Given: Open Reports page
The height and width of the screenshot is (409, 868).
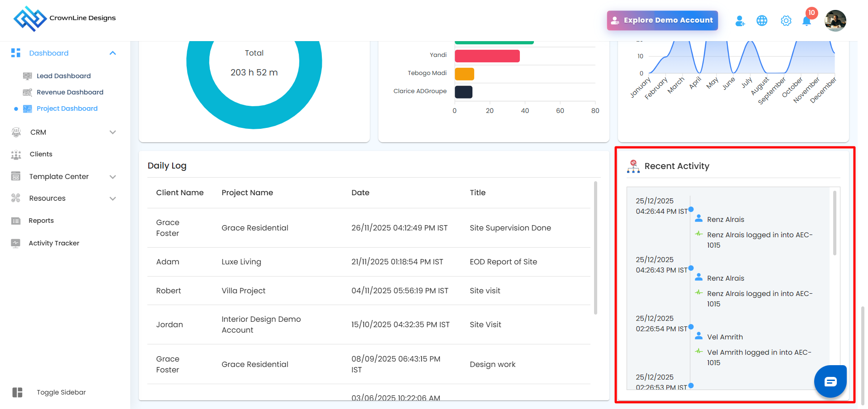Looking at the screenshot, I should (x=41, y=221).
